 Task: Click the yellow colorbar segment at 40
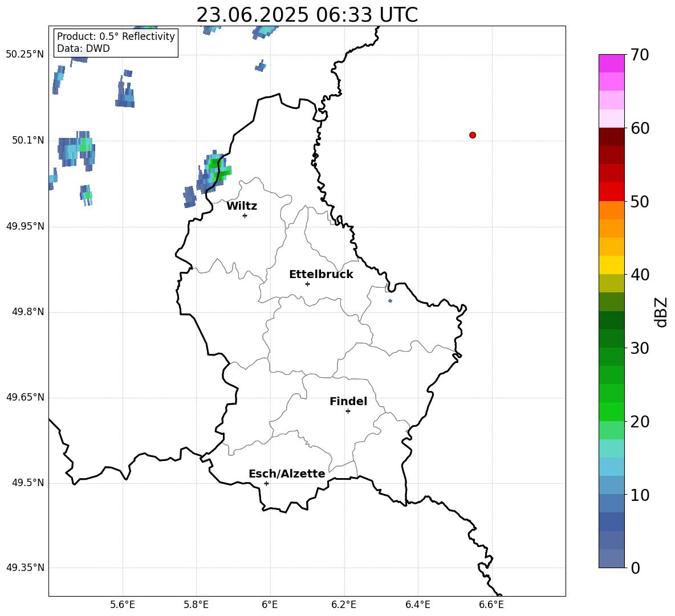611,265
